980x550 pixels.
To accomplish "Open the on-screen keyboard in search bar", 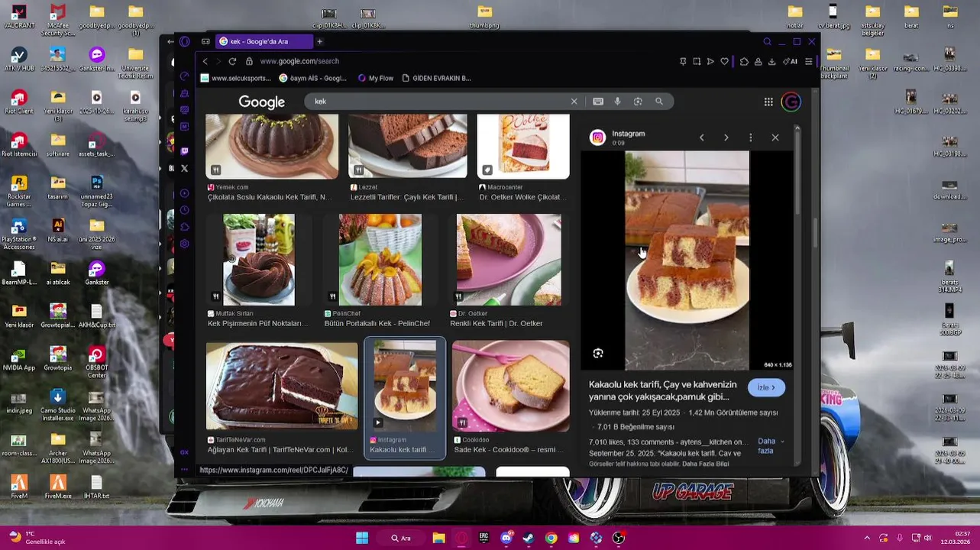I will click(598, 101).
